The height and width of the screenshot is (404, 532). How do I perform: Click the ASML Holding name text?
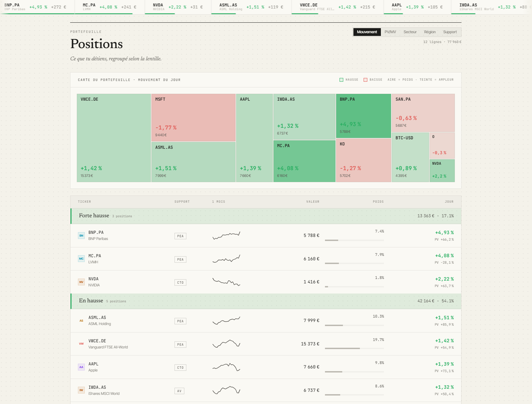[x=100, y=324]
